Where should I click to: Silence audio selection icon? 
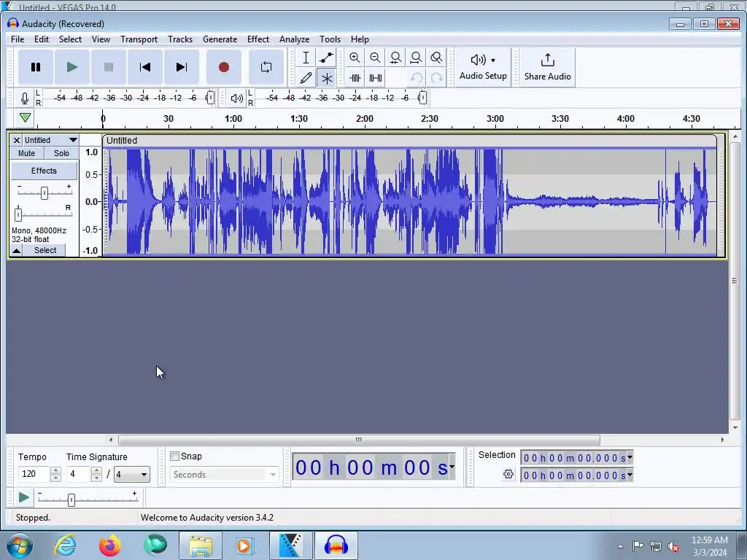tap(375, 78)
